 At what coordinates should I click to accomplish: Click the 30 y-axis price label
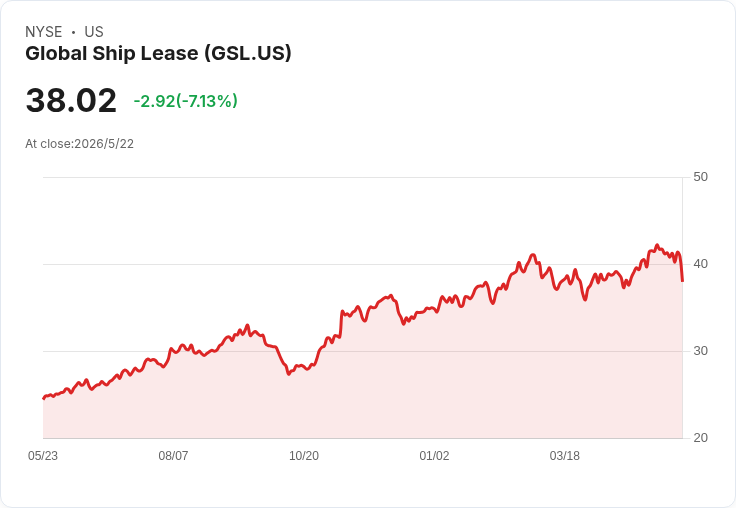point(700,351)
